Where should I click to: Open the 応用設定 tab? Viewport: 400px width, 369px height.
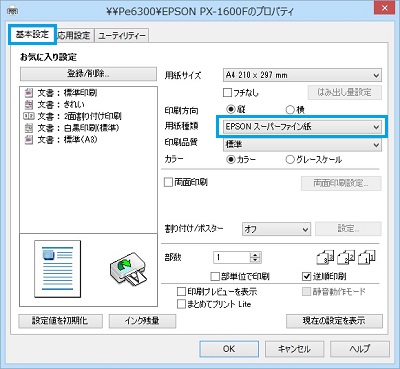[75, 35]
